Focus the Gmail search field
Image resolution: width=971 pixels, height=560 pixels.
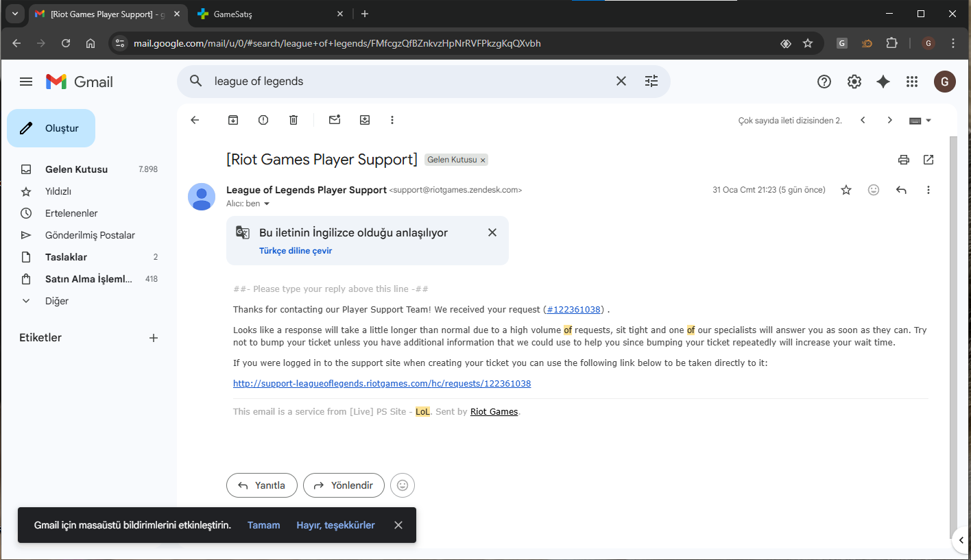[x=411, y=81]
